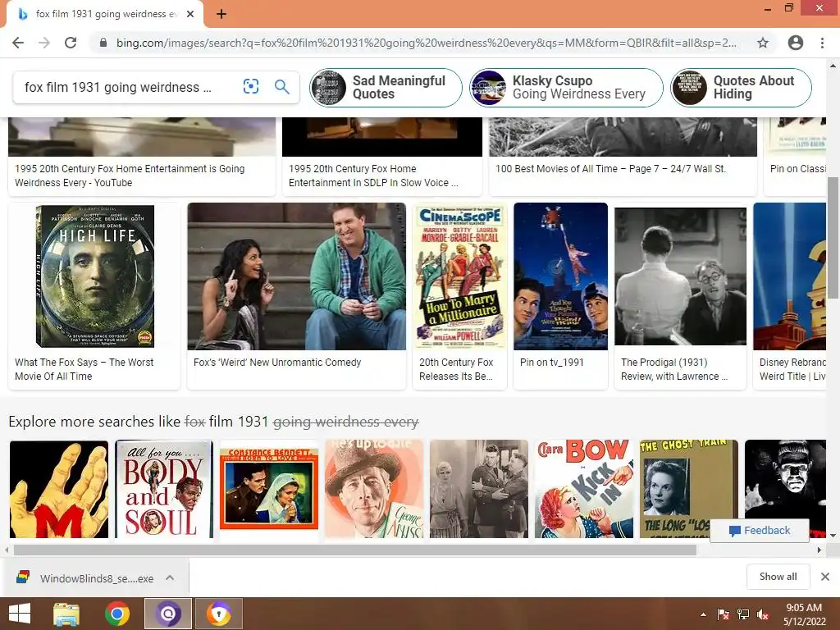Click the vertical scrollbar down arrow
840x630 pixels.
click(833, 535)
